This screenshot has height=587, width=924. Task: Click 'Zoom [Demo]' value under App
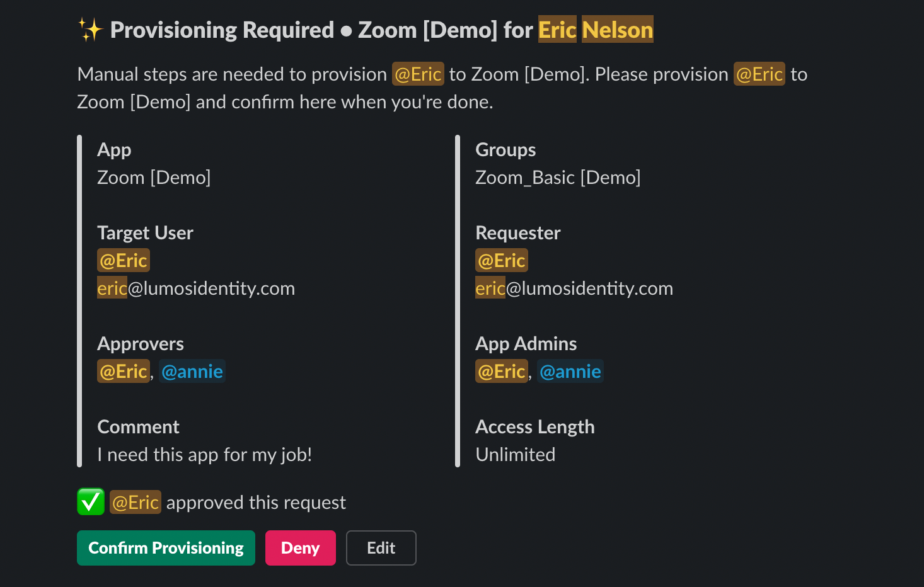pyautogui.click(x=154, y=178)
